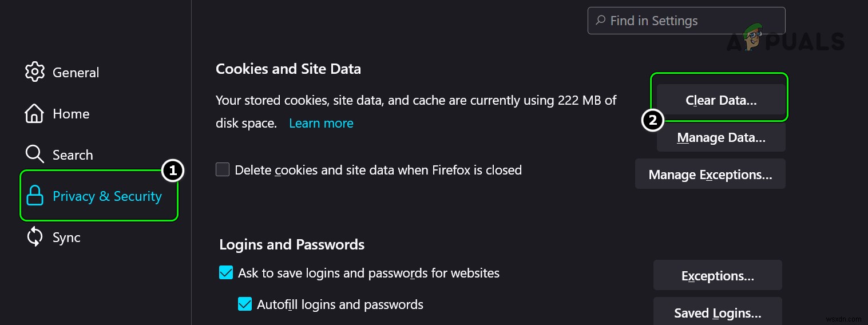This screenshot has width=868, height=325.
Task: Follow the Learn more link
Action: click(x=321, y=123)
